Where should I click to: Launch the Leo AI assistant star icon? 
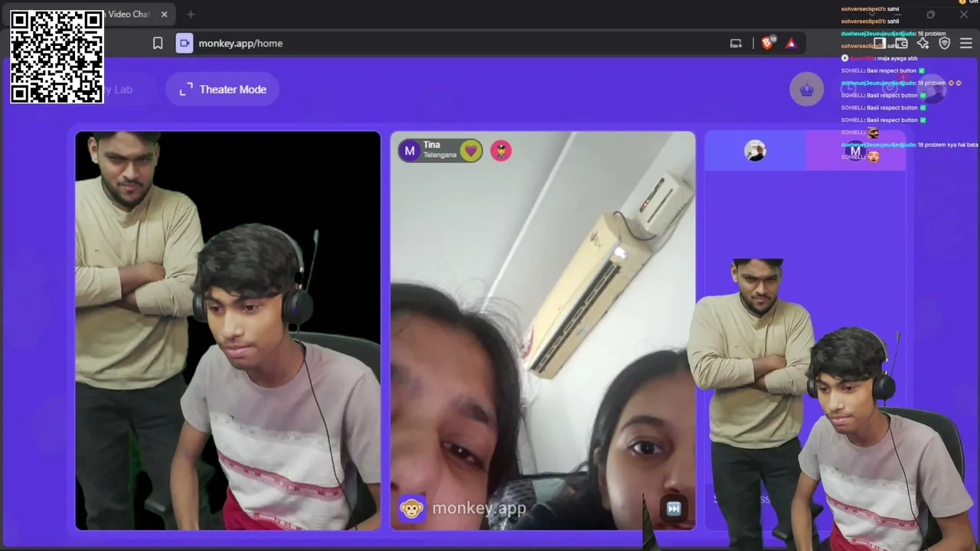click(x=923, y=44)
